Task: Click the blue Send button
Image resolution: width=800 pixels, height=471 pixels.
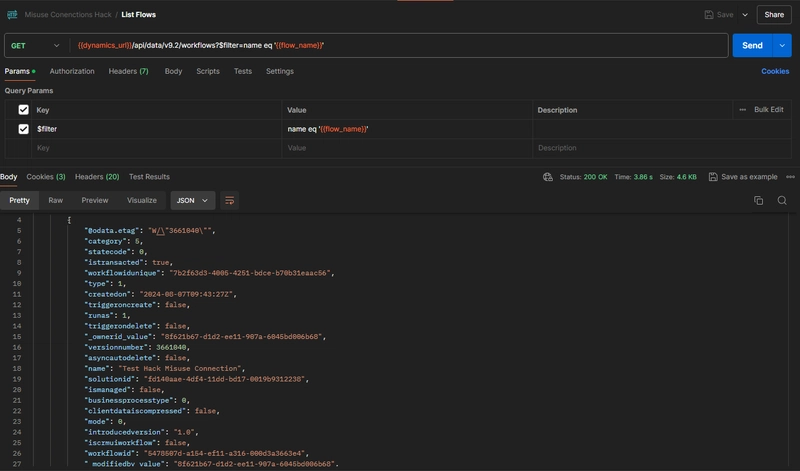Action: (752, 46)
